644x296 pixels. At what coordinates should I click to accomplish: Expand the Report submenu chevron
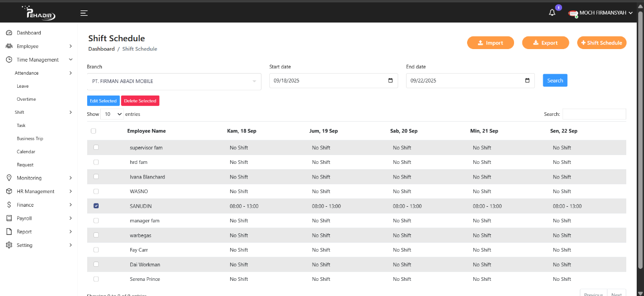(x=70, y=232)
